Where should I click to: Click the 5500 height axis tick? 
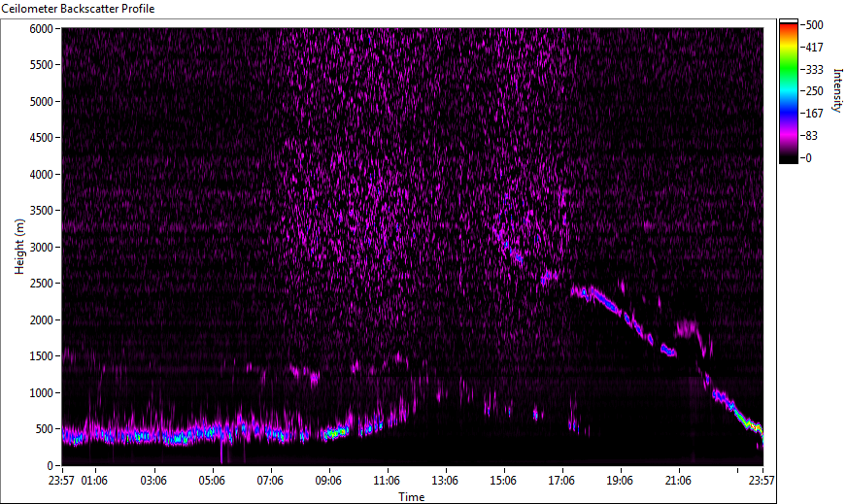42,65
